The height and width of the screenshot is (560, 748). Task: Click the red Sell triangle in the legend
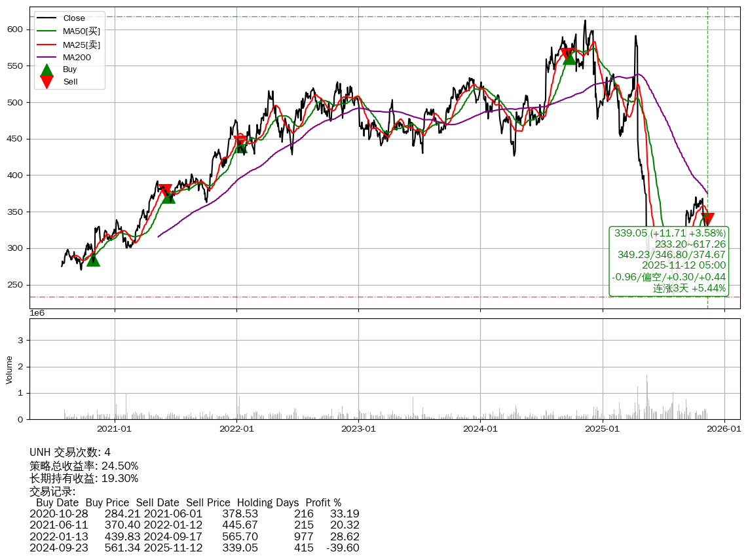point(47,81)
